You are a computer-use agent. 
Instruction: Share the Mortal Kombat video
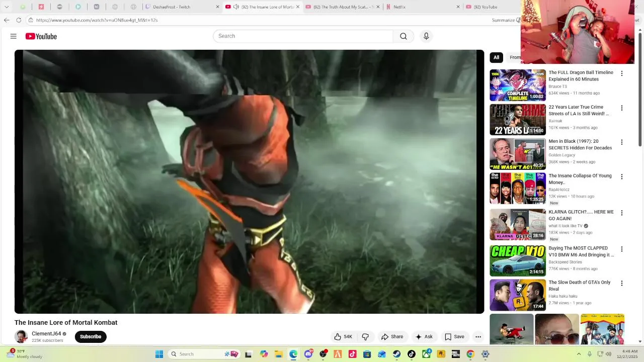coord(392,337)
